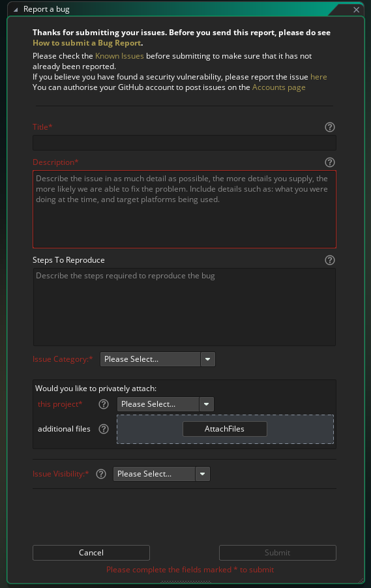Open the Accounts page link
The height and width of the screenshot is (588, 371).
[278, 87]
